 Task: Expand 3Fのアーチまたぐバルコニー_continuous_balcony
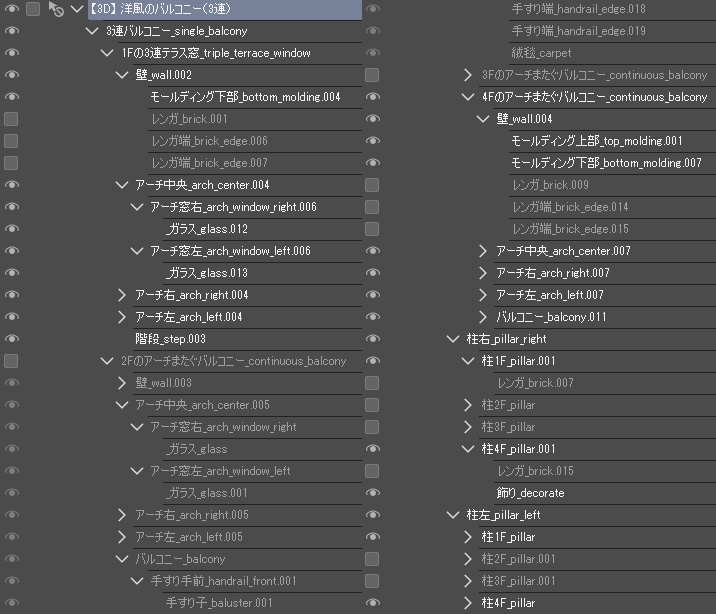pyautogui.click(x=468, y=75)
